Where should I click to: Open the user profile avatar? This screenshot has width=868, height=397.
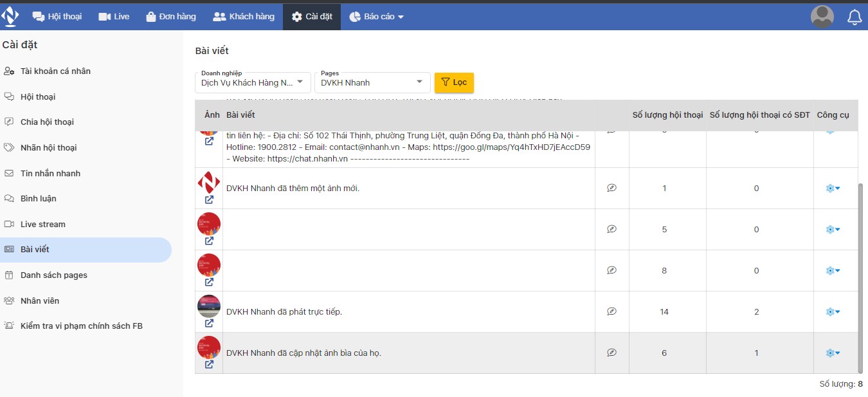coord(822,17)
